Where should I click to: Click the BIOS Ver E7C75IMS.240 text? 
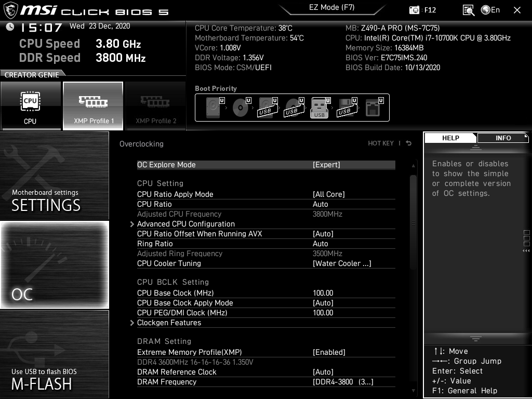387,58
